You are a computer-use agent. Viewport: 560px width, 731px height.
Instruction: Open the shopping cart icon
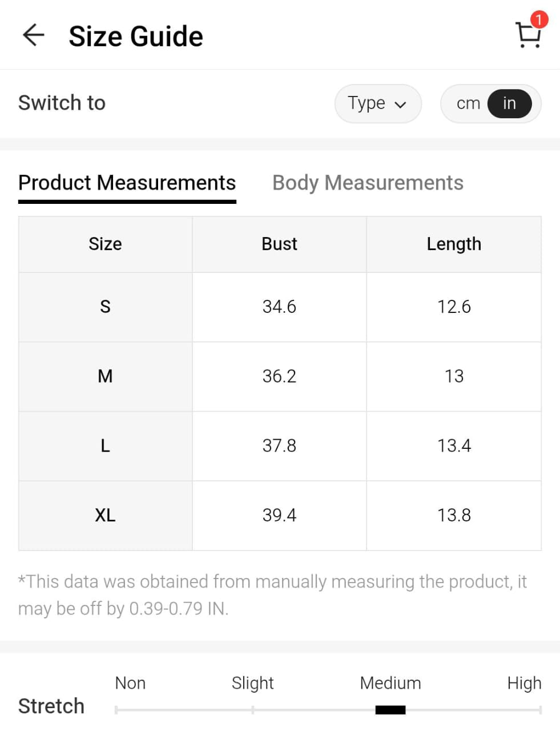(x=528, y=36)
